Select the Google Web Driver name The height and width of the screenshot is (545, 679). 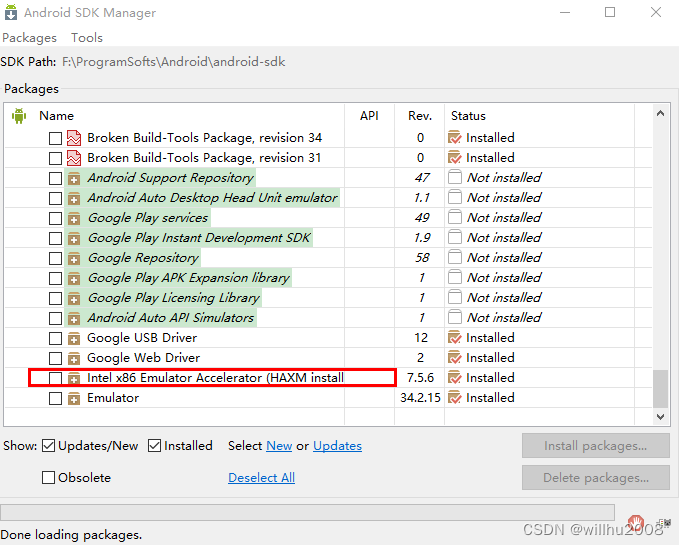143,358
